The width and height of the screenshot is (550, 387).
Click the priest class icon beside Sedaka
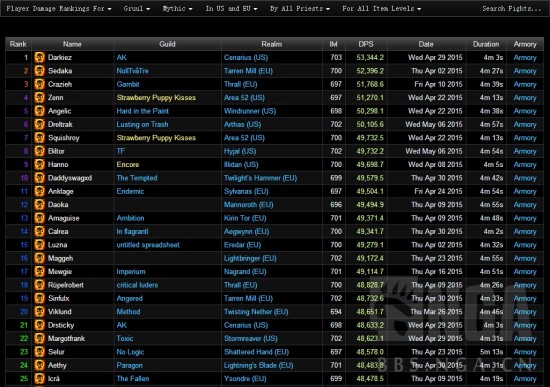click(39, 71)
